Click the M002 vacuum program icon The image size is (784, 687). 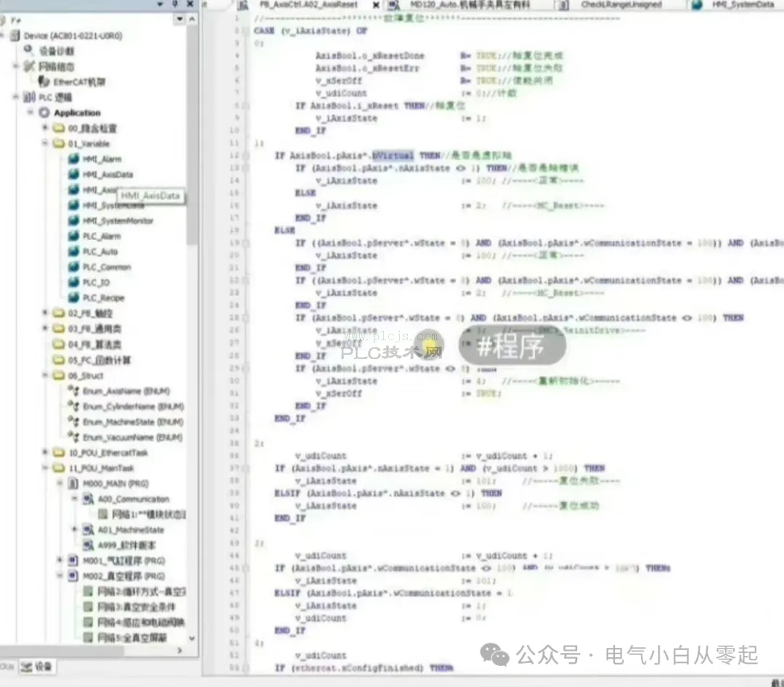pos(73,576)
